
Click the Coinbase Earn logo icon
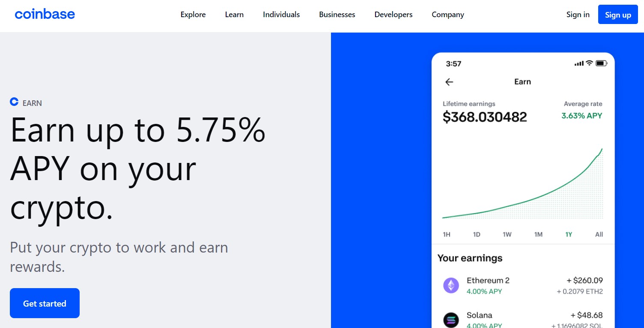(x=14, y=102)
